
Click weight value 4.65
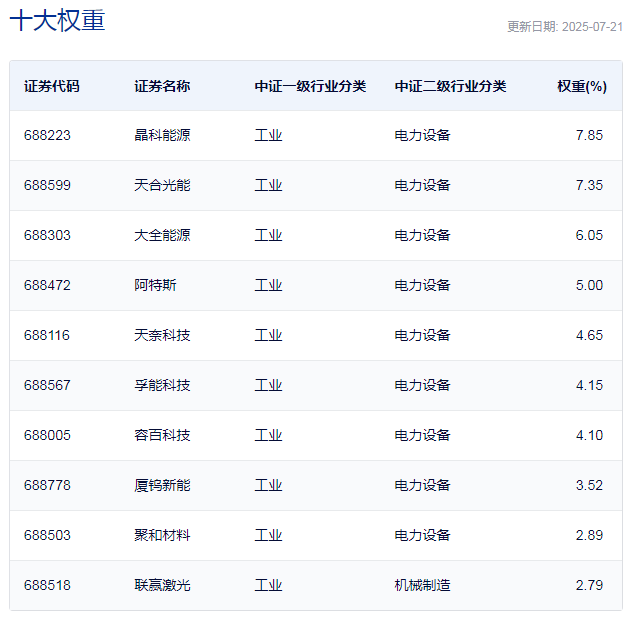coord(589,335)
